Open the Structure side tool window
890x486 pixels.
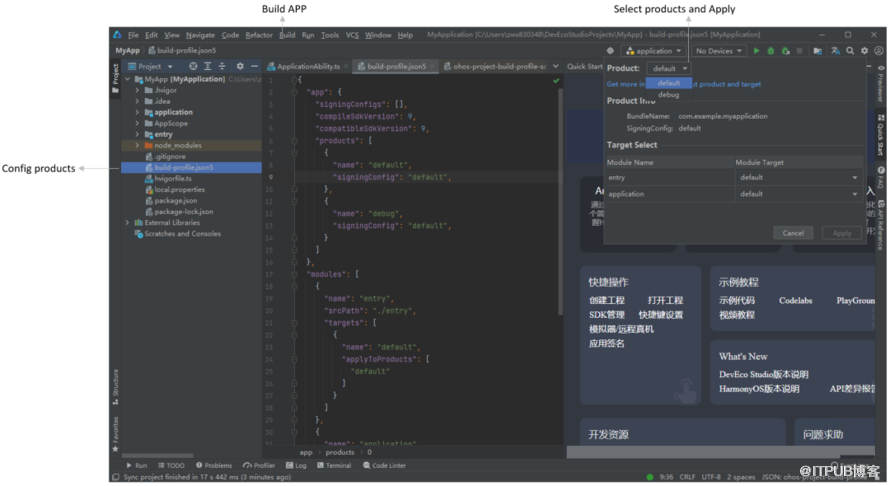point(116,387)
